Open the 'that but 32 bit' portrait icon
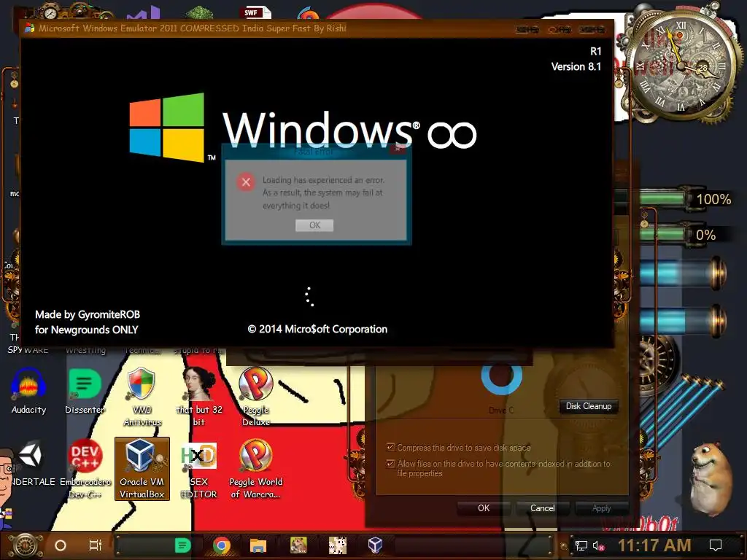The image size is (747, 560). pos(199,396)
